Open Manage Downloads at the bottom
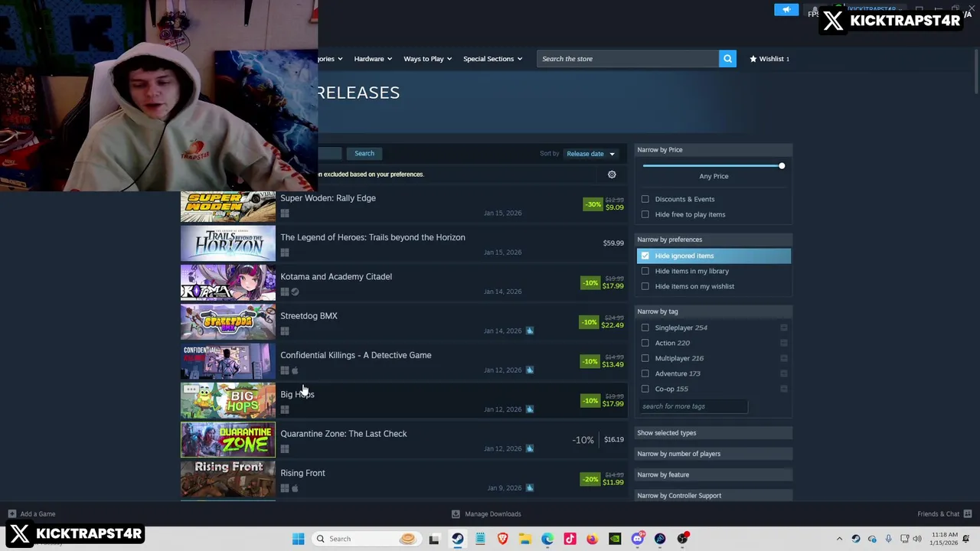Viewport: 980px width, 551px height. click(486, 514)
